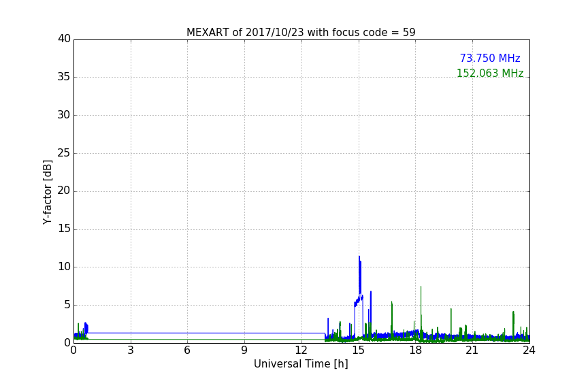Click the green '152.063 MHz' legend label
Image resolution: width=588 pixels, height=392 pixels.
pos(490,73)
